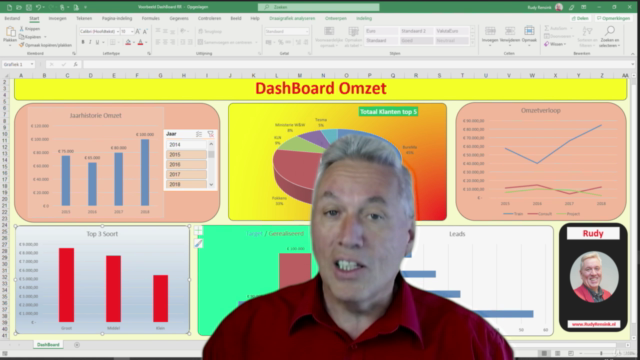This screenshot has width=640, height=360.
Task: Click Opmaak kopiëren/plakken format painter
Action: pyautogui.click(x=45, y=45)
